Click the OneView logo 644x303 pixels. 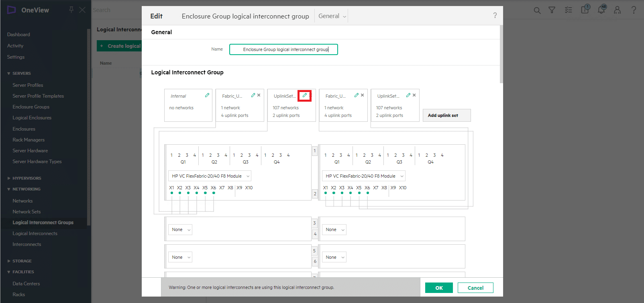click(x=12, y=10)
